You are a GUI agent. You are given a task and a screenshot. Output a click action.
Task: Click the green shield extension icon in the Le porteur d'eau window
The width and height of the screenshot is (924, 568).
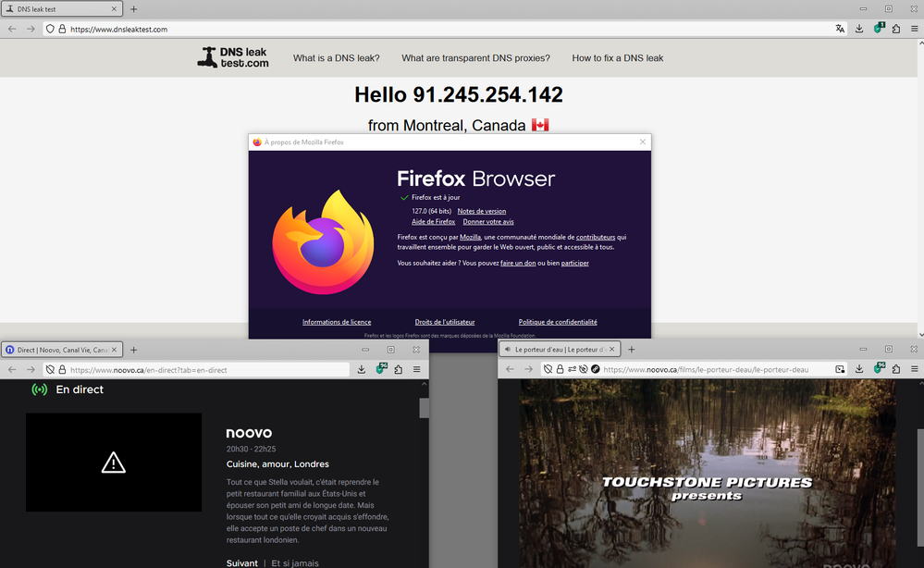click(x=879, y=369)
